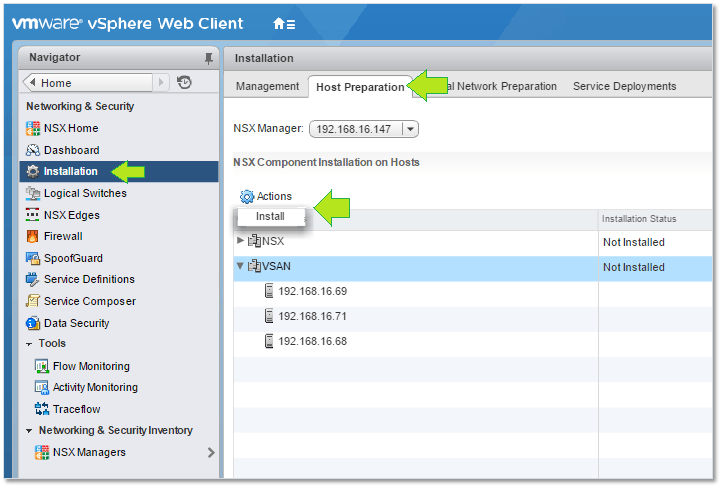This screenshot has width=722, height=488.
Task: Click the Logical Switches icon
Action: click(x=33, y=193)
